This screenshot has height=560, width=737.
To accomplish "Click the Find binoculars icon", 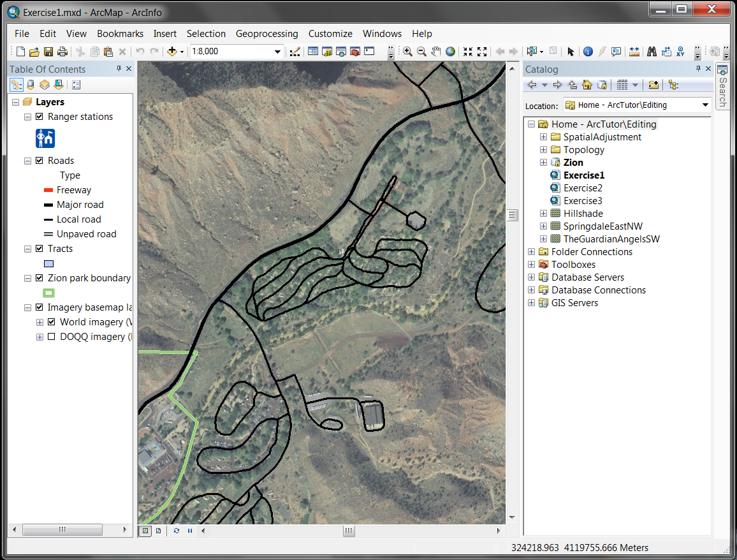I will (x=652, y=52).
